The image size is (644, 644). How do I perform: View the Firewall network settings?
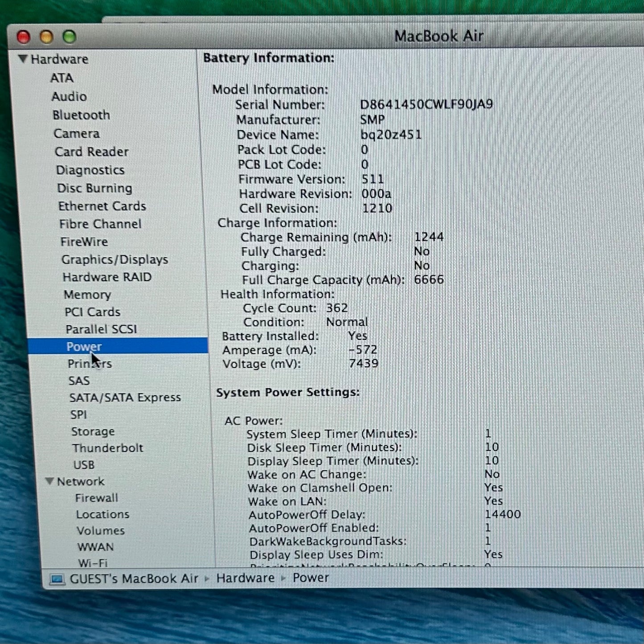tap(96, 498)
